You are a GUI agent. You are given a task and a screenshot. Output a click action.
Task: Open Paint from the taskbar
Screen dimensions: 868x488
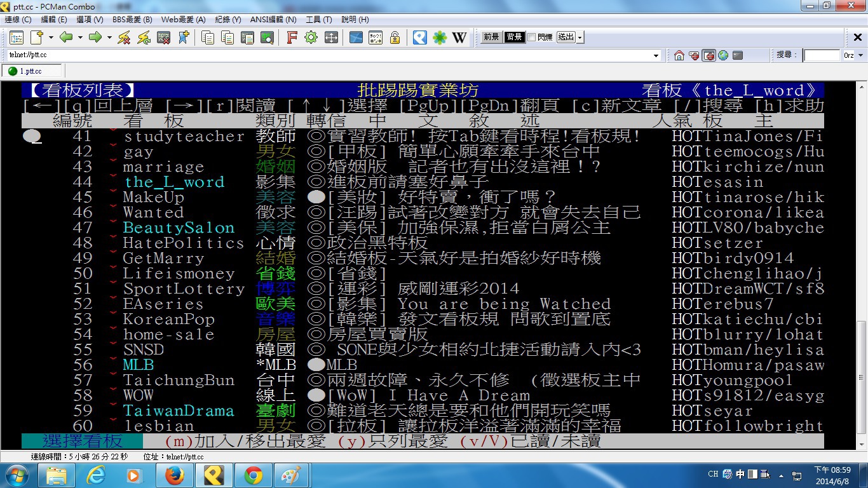292,475
